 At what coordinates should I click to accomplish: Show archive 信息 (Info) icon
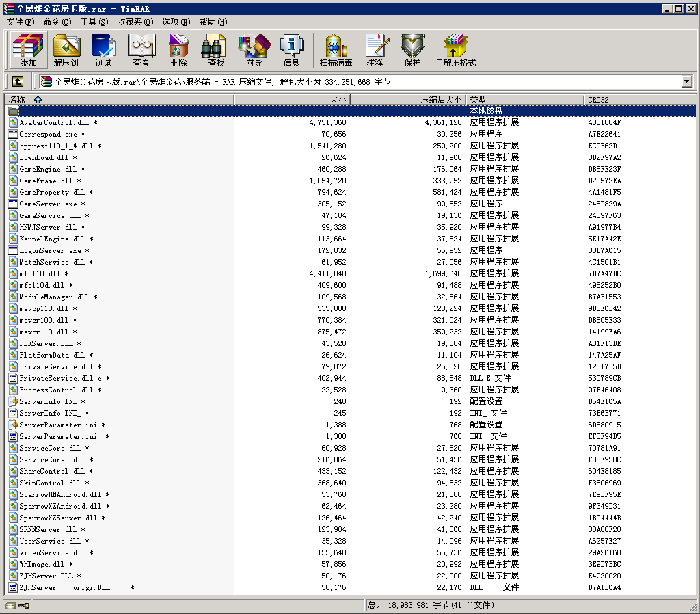coord(291,50)
